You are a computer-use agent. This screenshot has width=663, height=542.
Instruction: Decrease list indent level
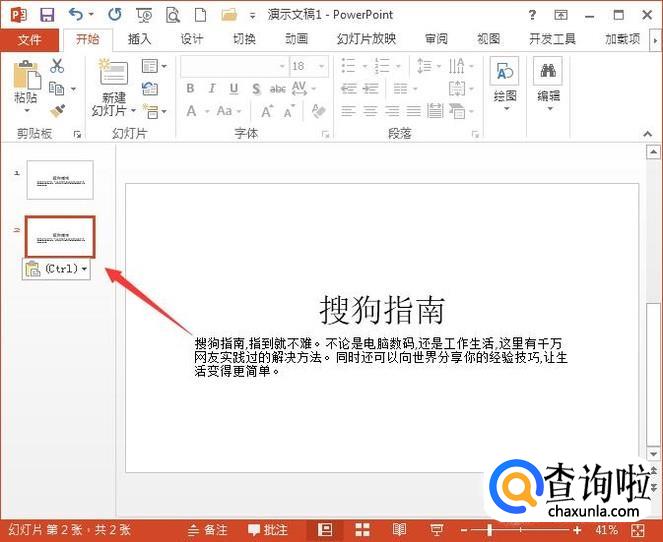(x=348, y=88)
